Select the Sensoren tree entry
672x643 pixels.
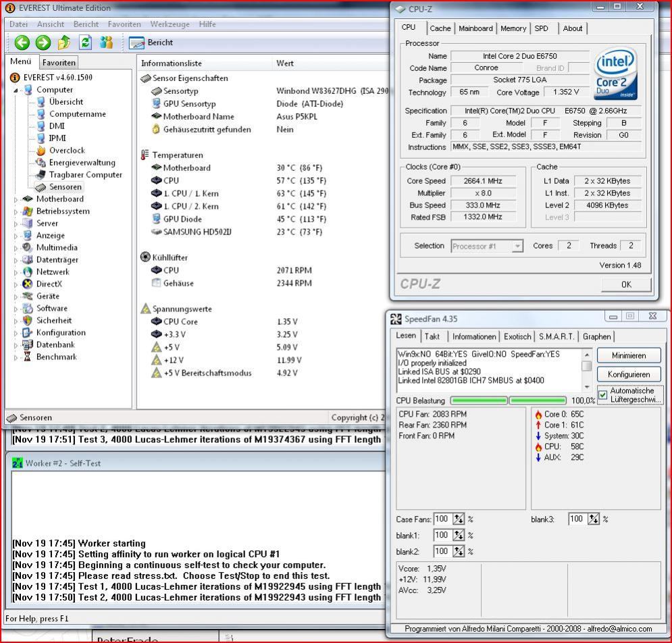65,187
